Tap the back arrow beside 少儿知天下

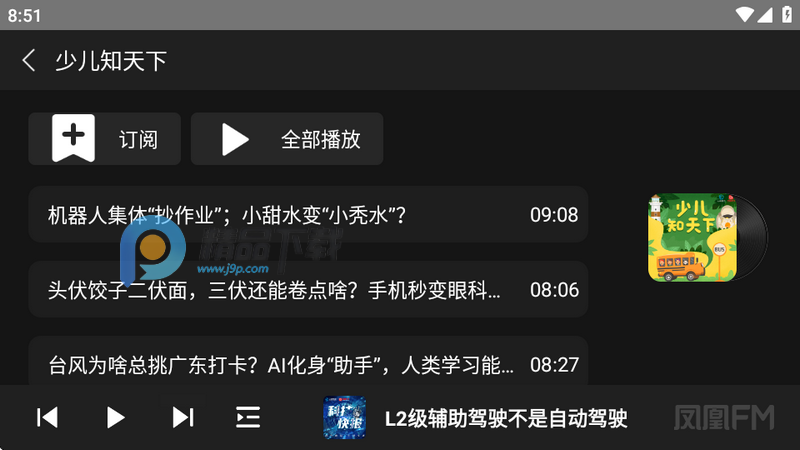pos(29,60)
